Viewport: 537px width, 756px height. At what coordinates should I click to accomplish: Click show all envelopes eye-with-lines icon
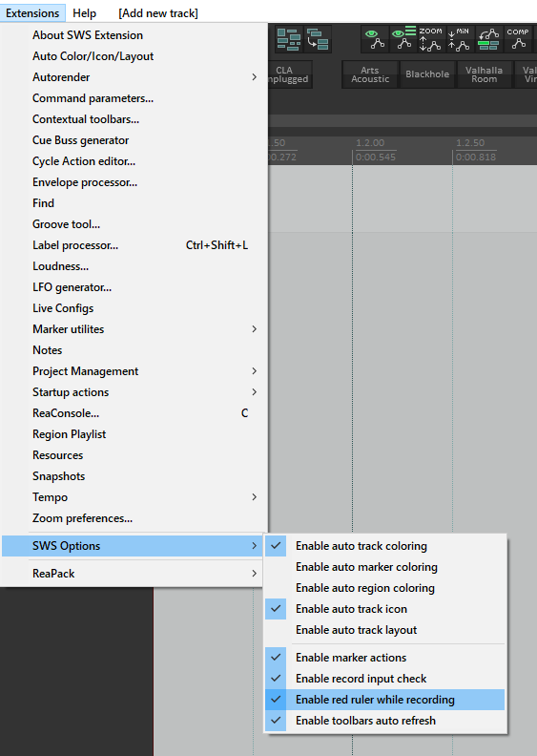[x=403, y=39]
